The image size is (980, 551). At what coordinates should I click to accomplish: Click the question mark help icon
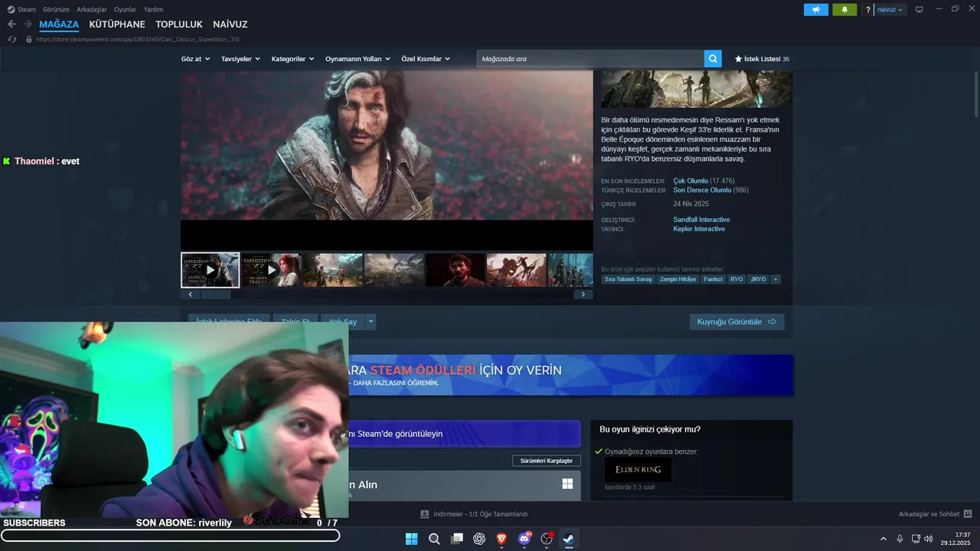point(868,10)
